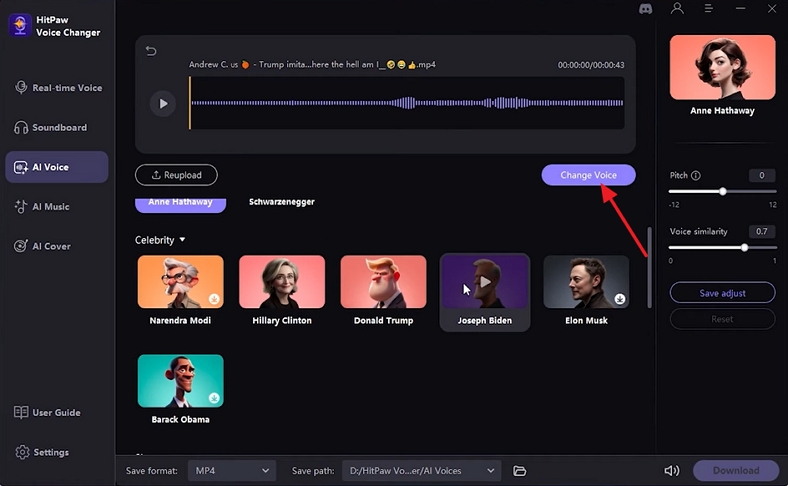Select AI Voice in sidebar
Viewport: 788px width, 486px height.
57,167
